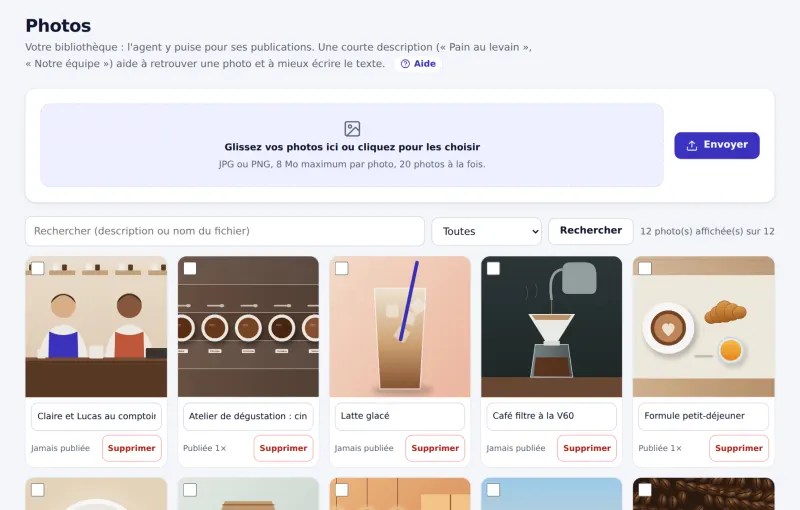Click 'Jamais publiée' under Latte glacé
The height and width of the screenshot is (510, 800).
(364, 448)
